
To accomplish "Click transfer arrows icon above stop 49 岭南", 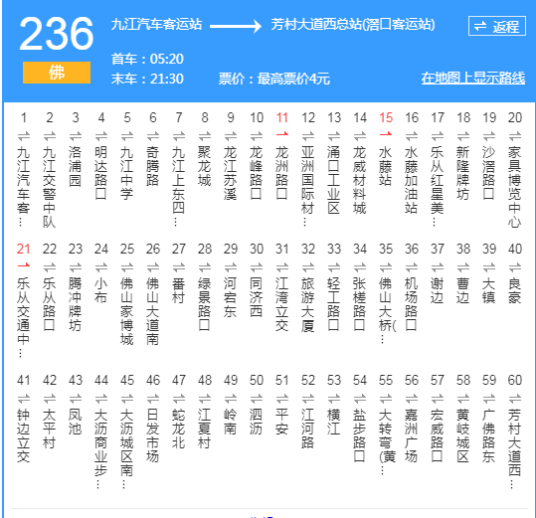I will tap(230, 399).
